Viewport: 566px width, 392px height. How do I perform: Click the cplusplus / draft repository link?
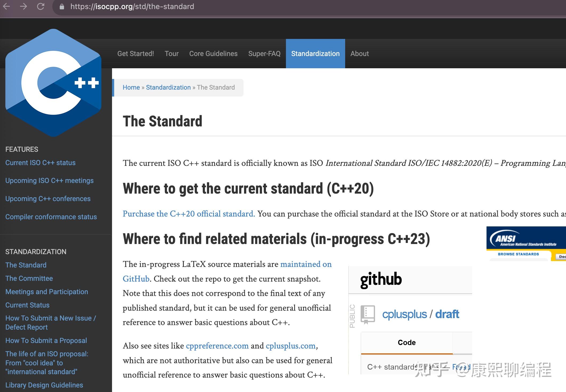(x=420, y=314)
